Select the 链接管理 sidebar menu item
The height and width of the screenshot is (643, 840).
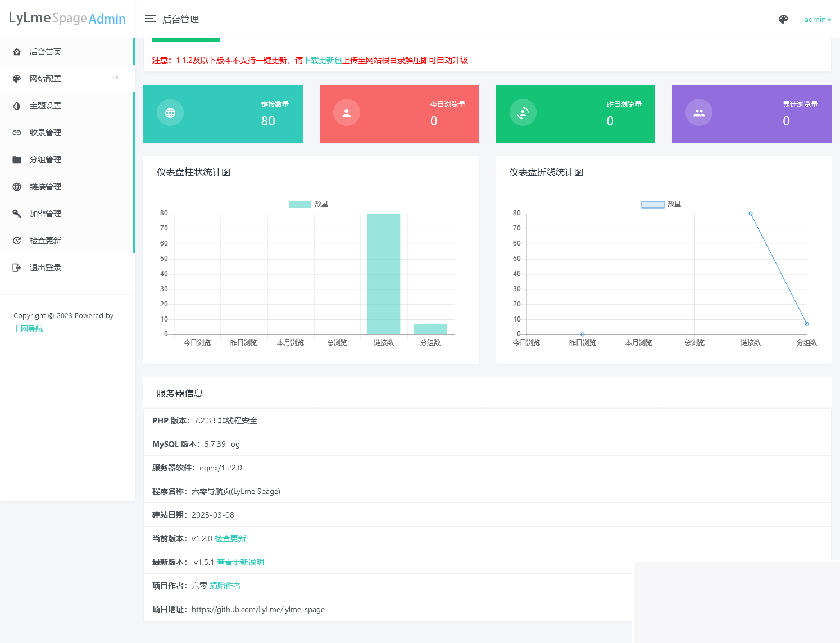point(46,186)
